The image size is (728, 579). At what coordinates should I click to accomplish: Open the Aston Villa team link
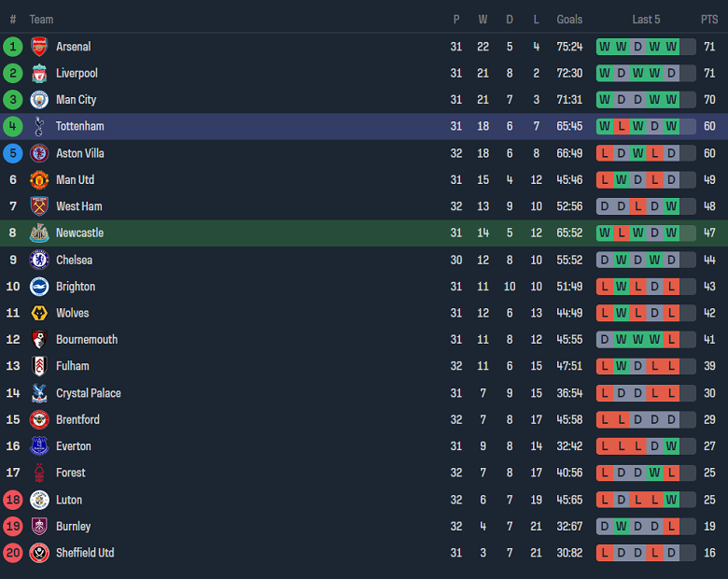[80, 153]
